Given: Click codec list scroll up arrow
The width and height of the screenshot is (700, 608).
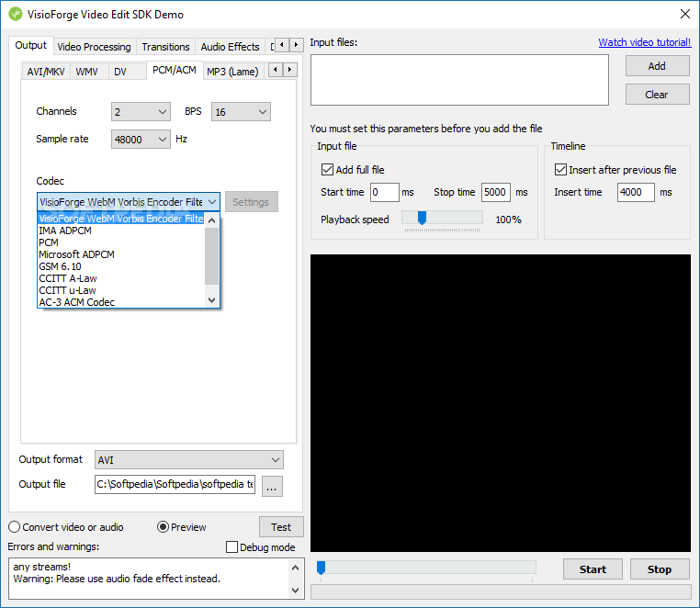Looking at the screenshot, I should [x=212, y=220].
